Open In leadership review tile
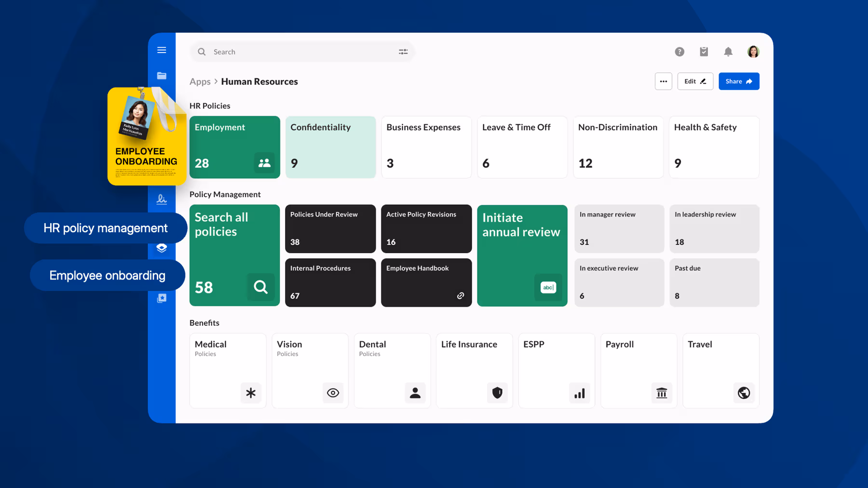This screenshot has height=488, width=868. [x=715, y=229]
